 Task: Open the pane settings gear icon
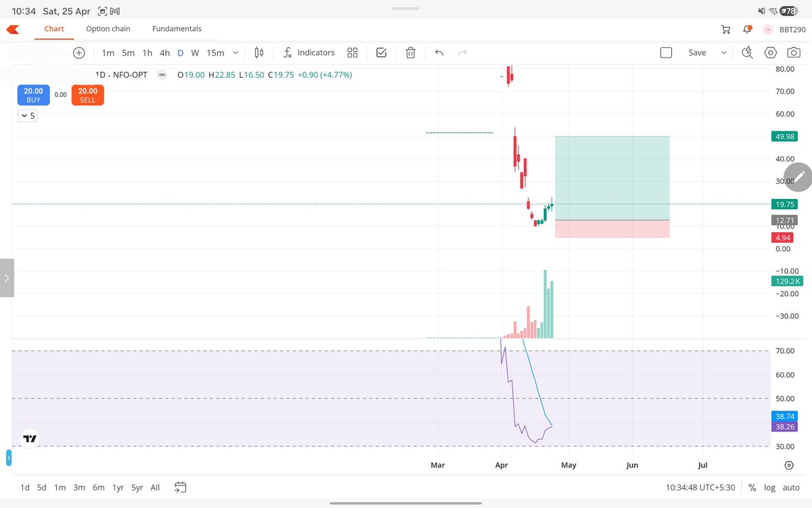pos(789,465)
